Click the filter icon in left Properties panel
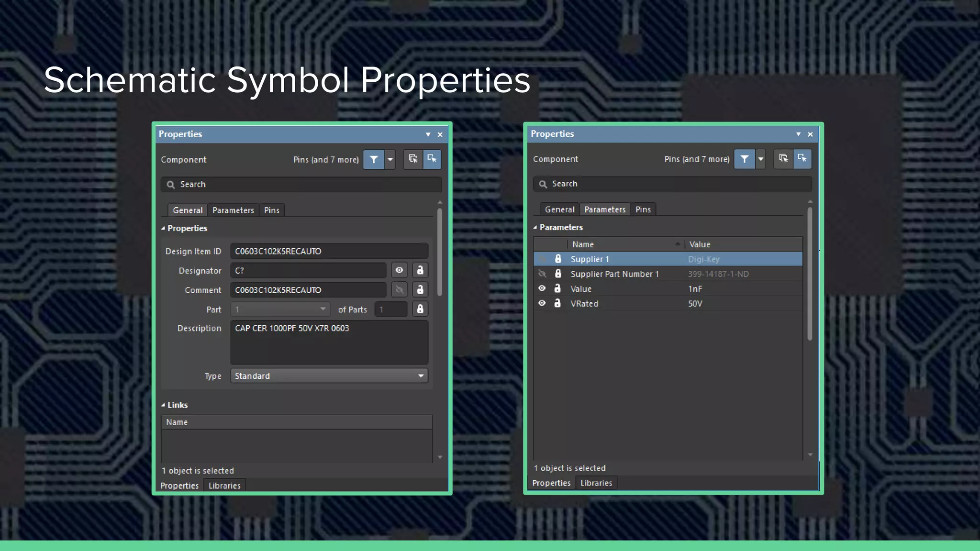980x551 pixels. (x=374, y=159)
